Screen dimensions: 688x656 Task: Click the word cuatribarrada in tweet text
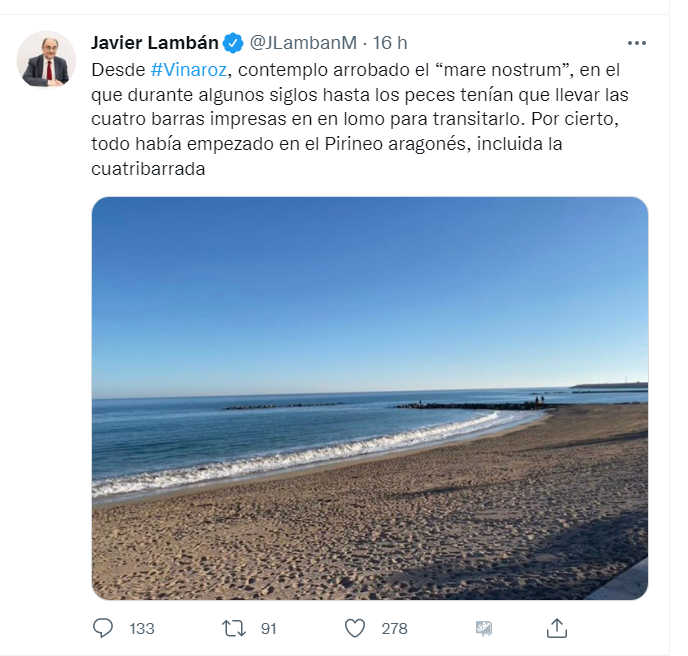(x=148, y=169)
